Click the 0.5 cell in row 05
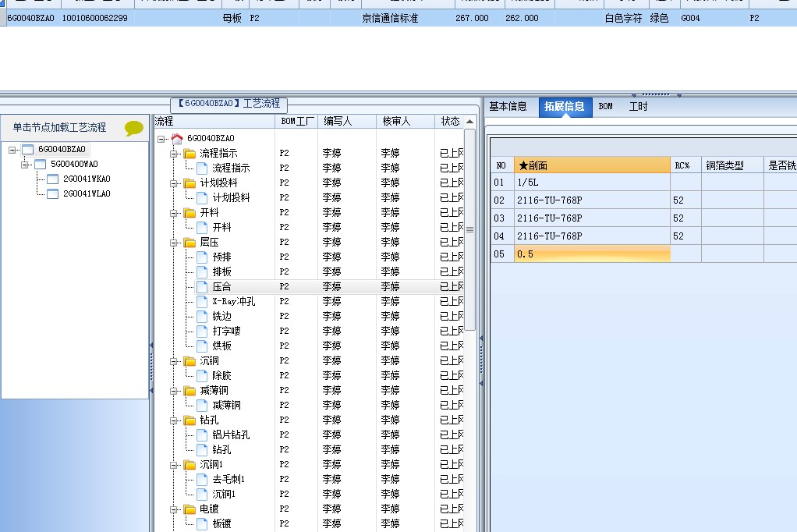 tap(592, 254)
